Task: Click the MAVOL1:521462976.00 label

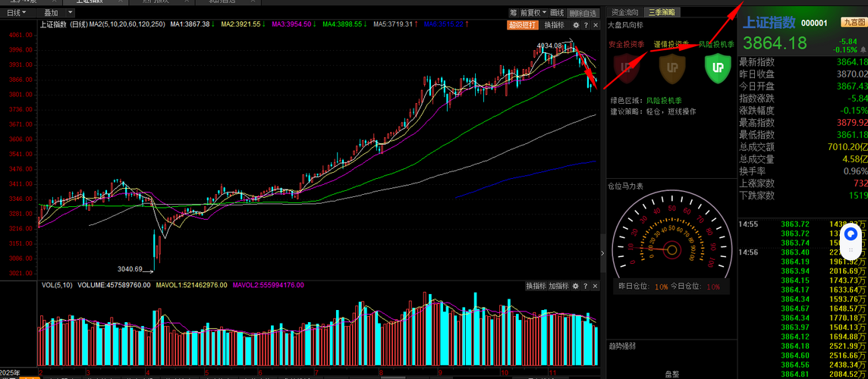Action: pos(191,285)
